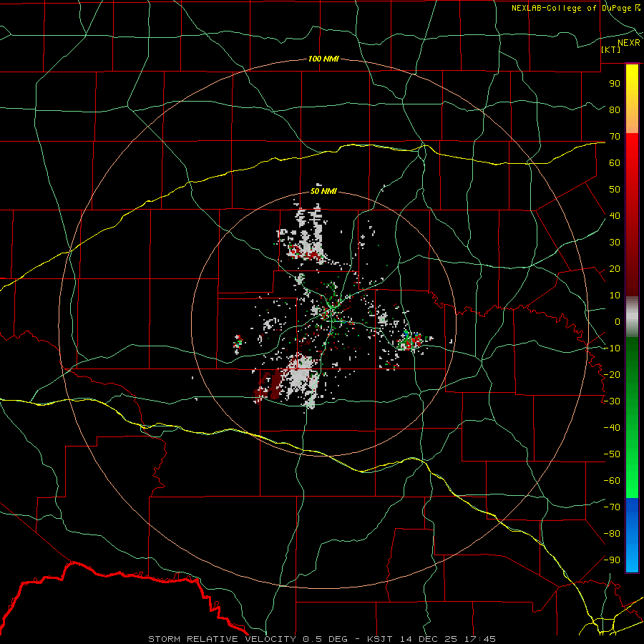Image resolution: width=644 pixels, height=644 pixels.
Task: Click the gray and red echo cluster north of radar
Action: [305, 235]
